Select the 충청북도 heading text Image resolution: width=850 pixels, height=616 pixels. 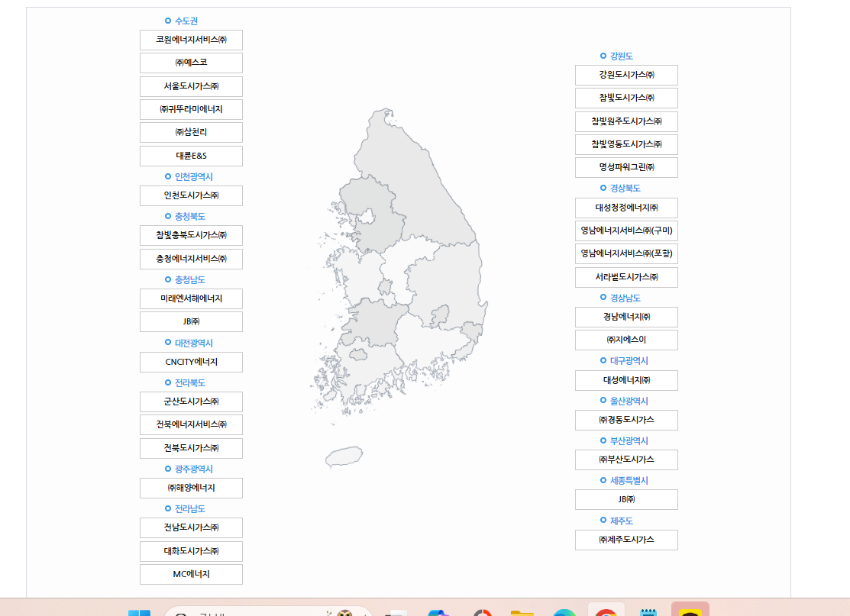[x=189, y=216]
